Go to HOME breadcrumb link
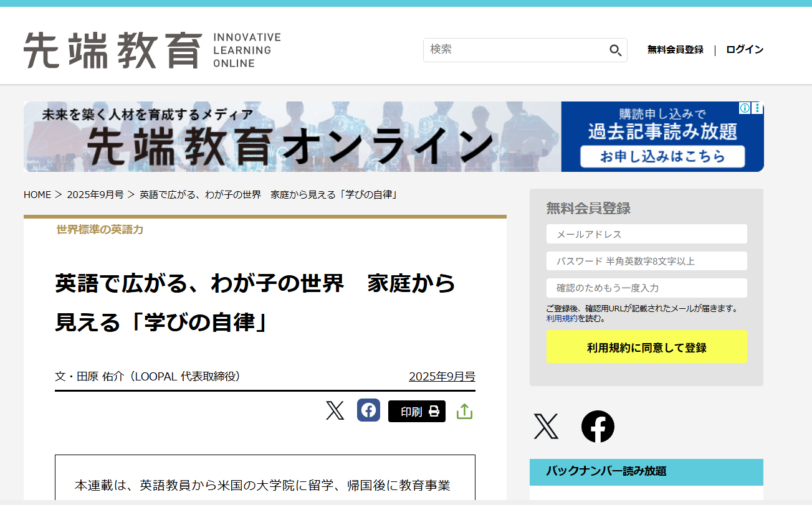The height and width of the screenshot is (505, 812). tap(37, 195)
